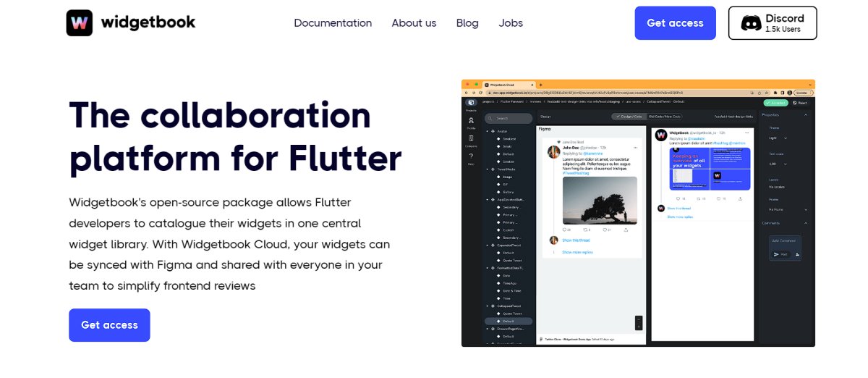
Task: Collapse the Properties panel chevron
Action: [807, 115]
